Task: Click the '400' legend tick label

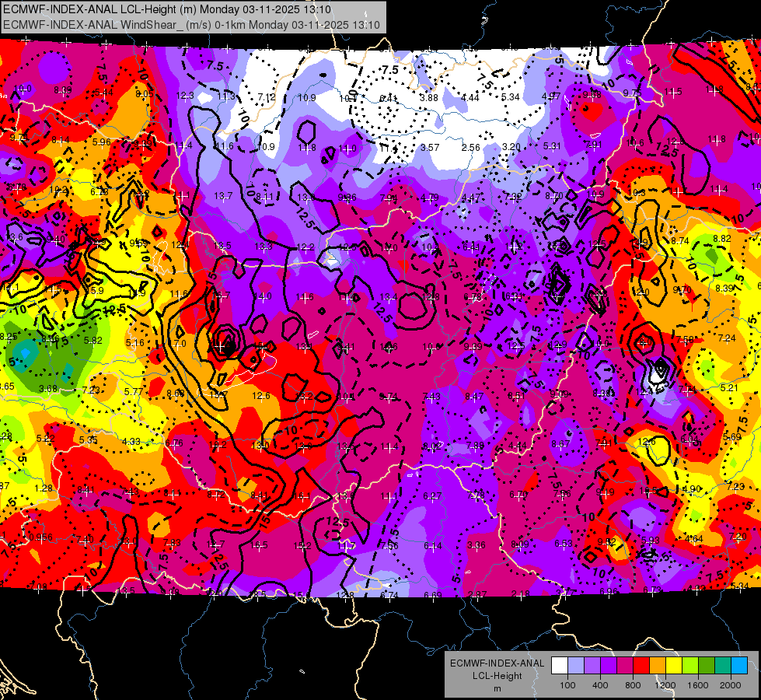Action: (600, 685)
